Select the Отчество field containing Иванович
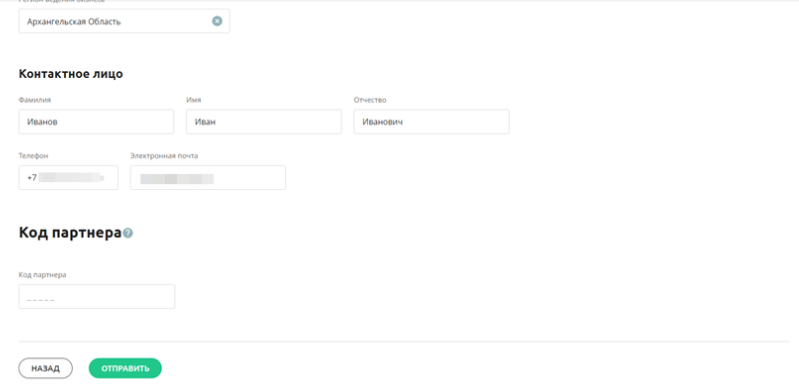This screenshot has height=389, width=799. click(x=431, y=122)
